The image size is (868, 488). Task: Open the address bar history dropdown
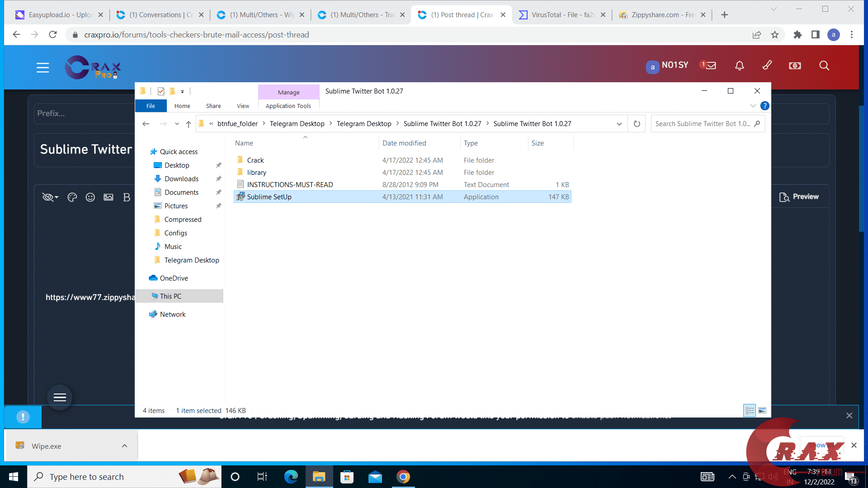pos(619,124)
